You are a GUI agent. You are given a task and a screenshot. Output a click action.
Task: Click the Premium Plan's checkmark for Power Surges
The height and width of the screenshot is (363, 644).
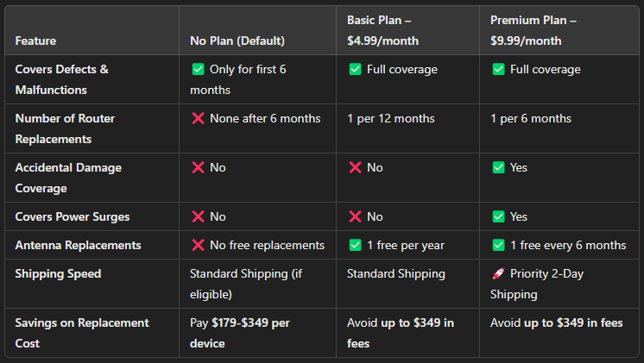coord(497,217)
